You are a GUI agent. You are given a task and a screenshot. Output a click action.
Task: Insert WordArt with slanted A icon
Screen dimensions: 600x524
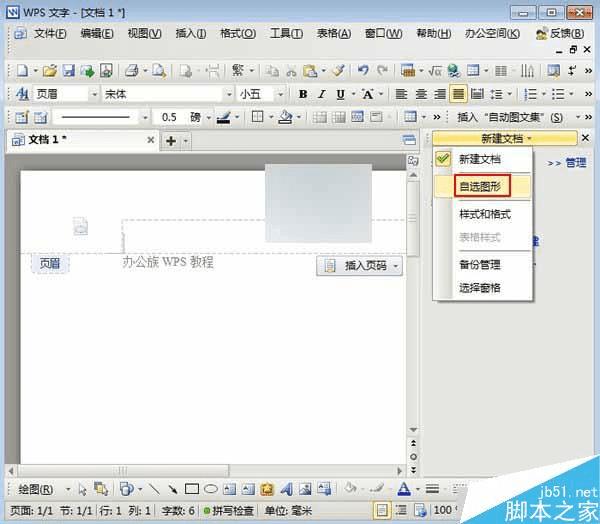point(286,489)
